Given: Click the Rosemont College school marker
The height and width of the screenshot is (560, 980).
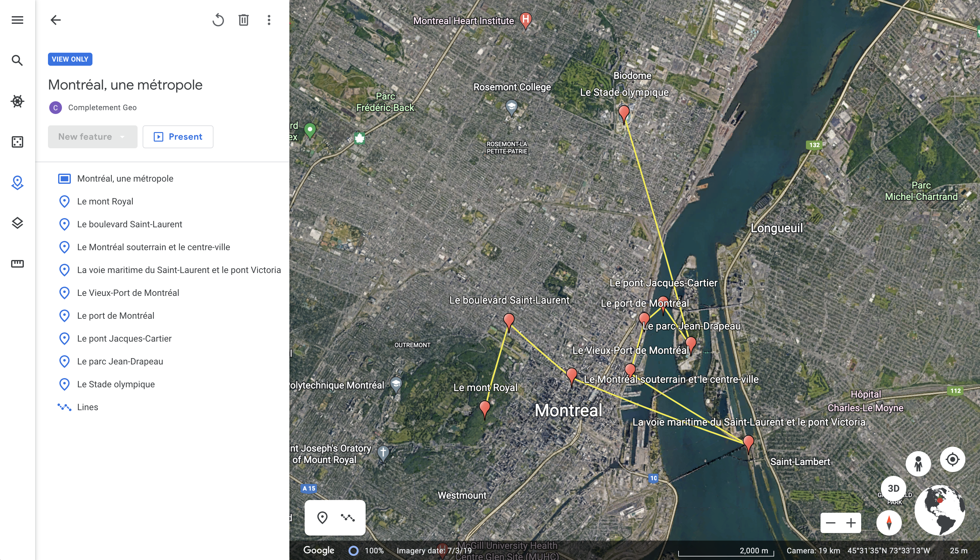Looking at the screenshot, I should coord(511,107).
